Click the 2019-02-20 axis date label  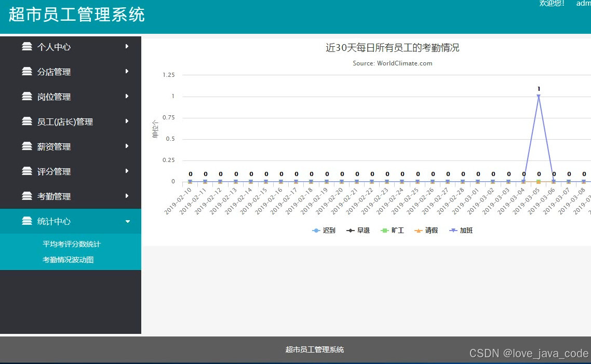(x=329, y=201)
